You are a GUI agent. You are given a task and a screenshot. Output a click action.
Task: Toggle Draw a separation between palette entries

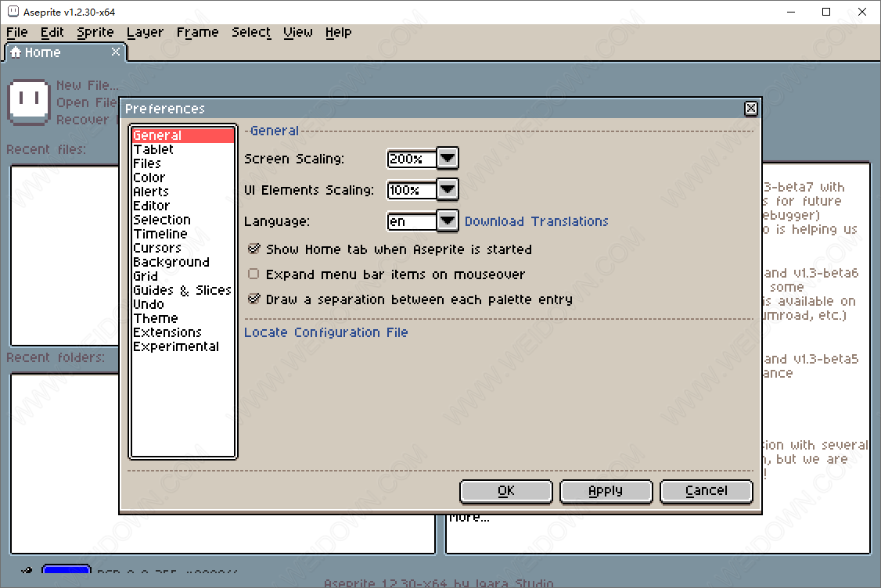(254, 299)
